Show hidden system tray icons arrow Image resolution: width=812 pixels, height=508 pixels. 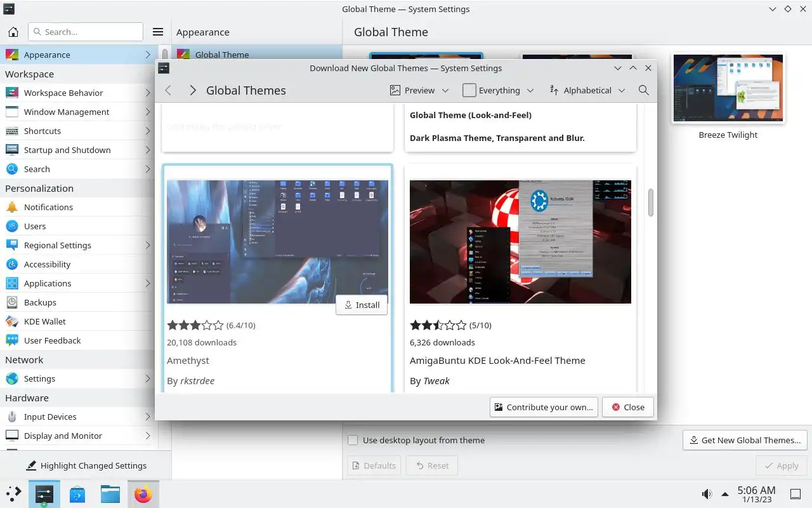(x=725, y=494)
